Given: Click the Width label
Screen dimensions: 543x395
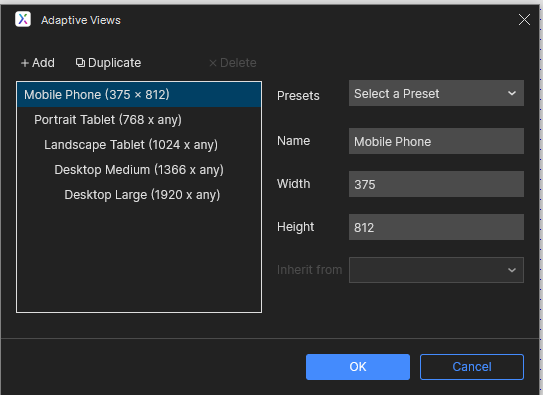Looking at the screenshot, I should (x=293, y=184).
